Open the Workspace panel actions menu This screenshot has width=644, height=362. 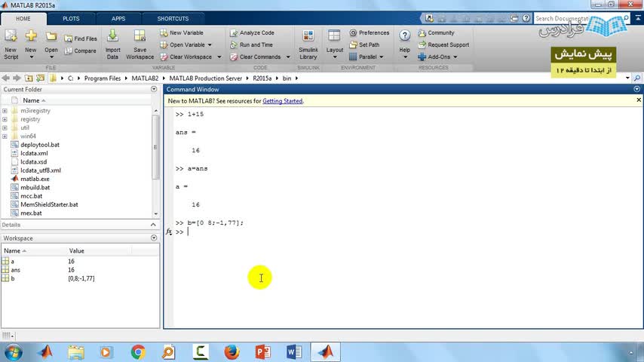(154, 238)
